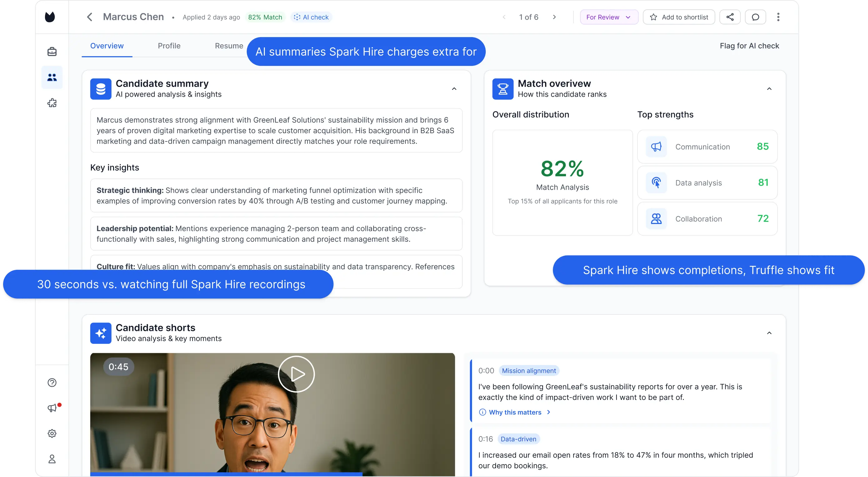Open the For Review status dropdown
The image size is (868, 477).
point(608,17)
